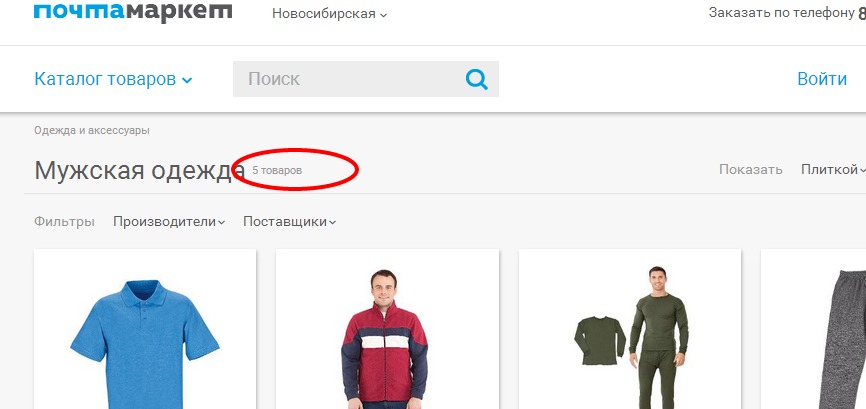This screenshot has width=866, height=409.
Task: Click the Поставщики chevron arrow
Action: click(x=332, y=223)
